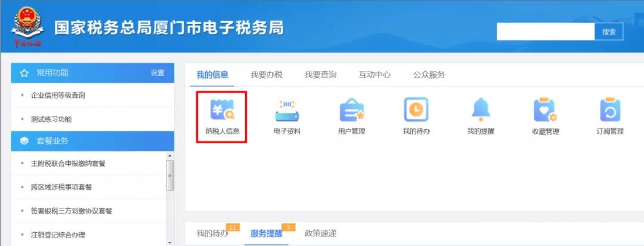Click the 设置 link in 常用功能 header
Image resolution: width=644 pixels, height=246 pixels.
click(157, 73)
